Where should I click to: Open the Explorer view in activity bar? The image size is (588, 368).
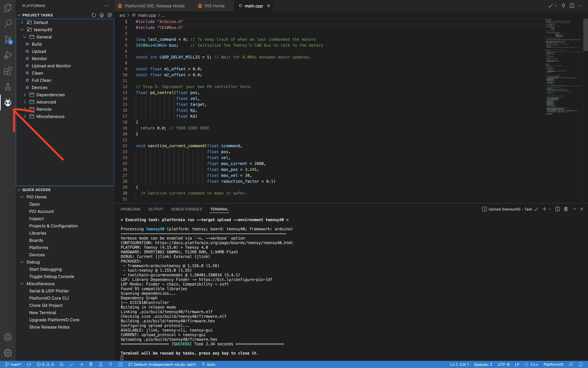pyautogui.click(x=8, y=8)
